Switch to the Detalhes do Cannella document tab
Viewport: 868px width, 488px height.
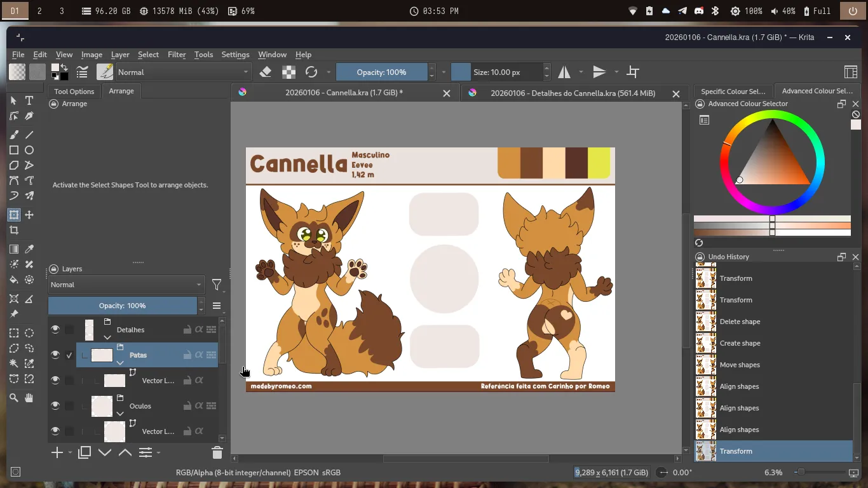tap(572, 93)
